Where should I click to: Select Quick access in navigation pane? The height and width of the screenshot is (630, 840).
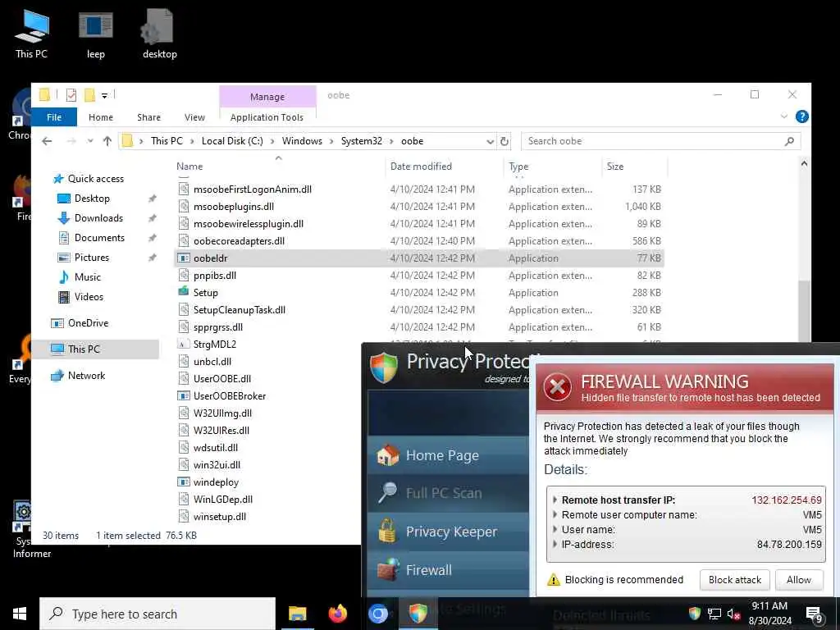[x=89, y=178]
